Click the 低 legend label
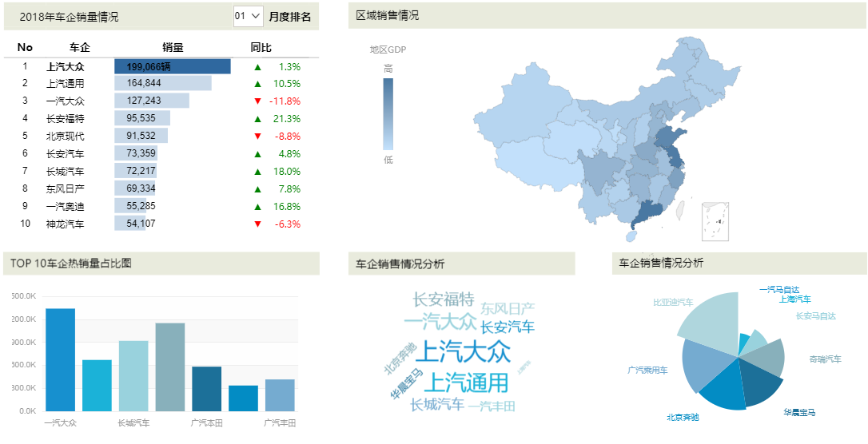Image resolution: width=868 pixels, height=444 pixels. pos(388,160)
